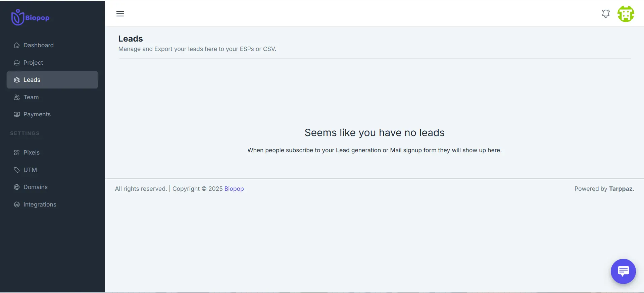Toggle the hamburger sidebar menu
The width and height of the screenshot is (644, 293).
tap(120, 14)
